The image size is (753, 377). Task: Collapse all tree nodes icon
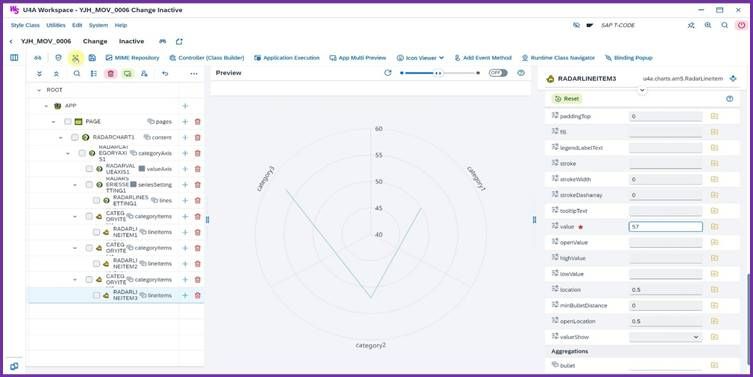[x=56, y=73]
